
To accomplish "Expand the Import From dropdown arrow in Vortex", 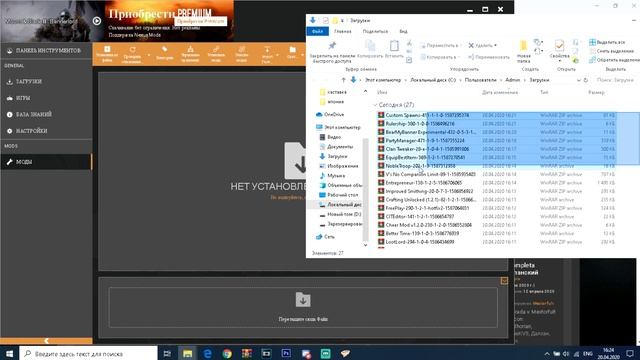I will point(278,55).
